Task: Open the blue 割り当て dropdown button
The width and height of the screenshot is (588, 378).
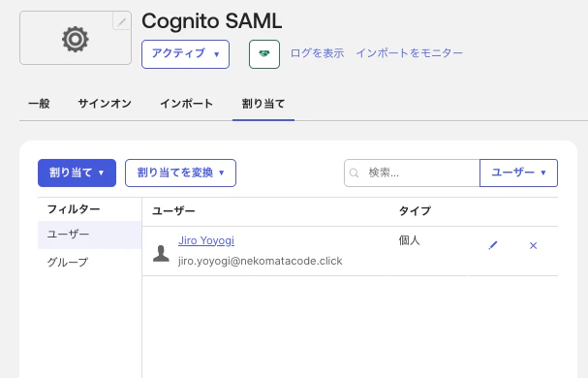Action: [77, 173]
